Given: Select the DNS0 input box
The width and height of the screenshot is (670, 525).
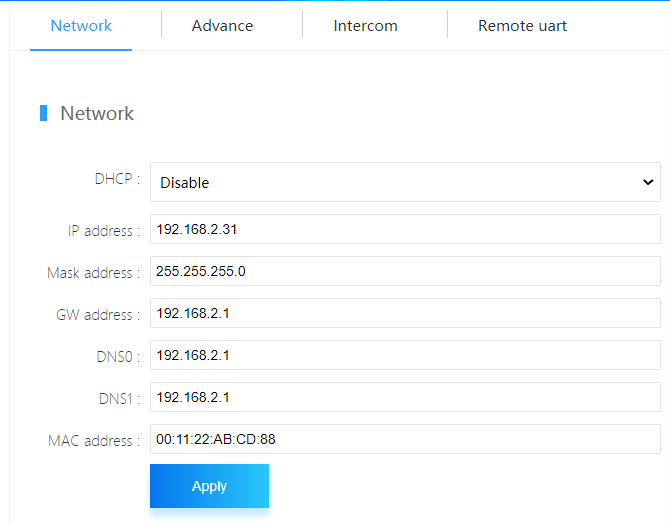Looking at the screenshot, I should coord(405,355).
